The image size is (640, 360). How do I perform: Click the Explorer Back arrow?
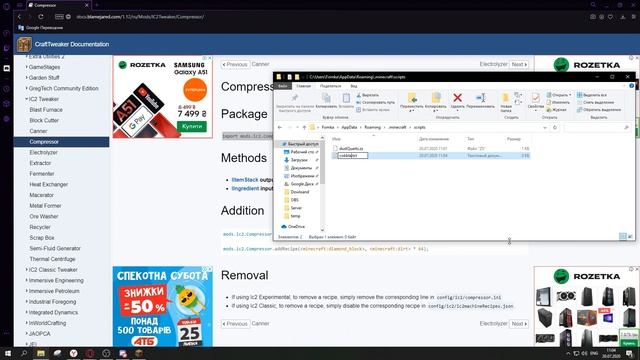(x=280, y=127)
